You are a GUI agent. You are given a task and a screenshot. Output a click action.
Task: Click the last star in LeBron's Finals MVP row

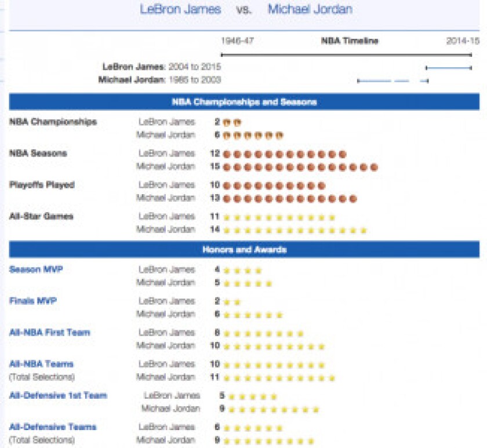tap(237, 302)
